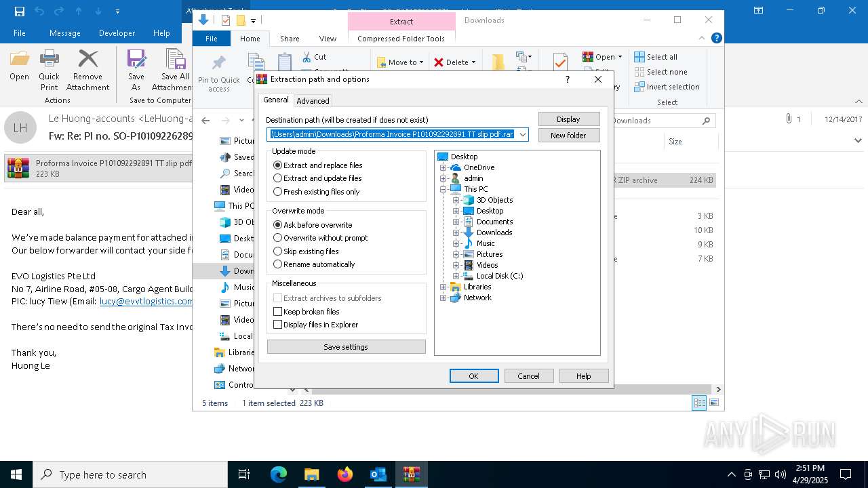Image resolution: width=868 pixels, height=488 pixels.
Task: Click Remove Attachment icon
Action: pyautogui.click(x=87, y=70)
